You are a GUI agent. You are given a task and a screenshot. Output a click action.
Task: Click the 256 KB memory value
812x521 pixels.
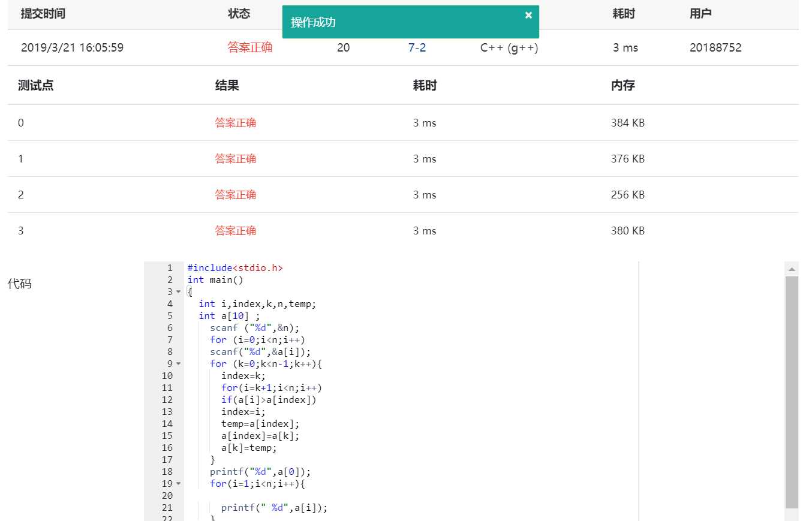click(x=628, y=195)
